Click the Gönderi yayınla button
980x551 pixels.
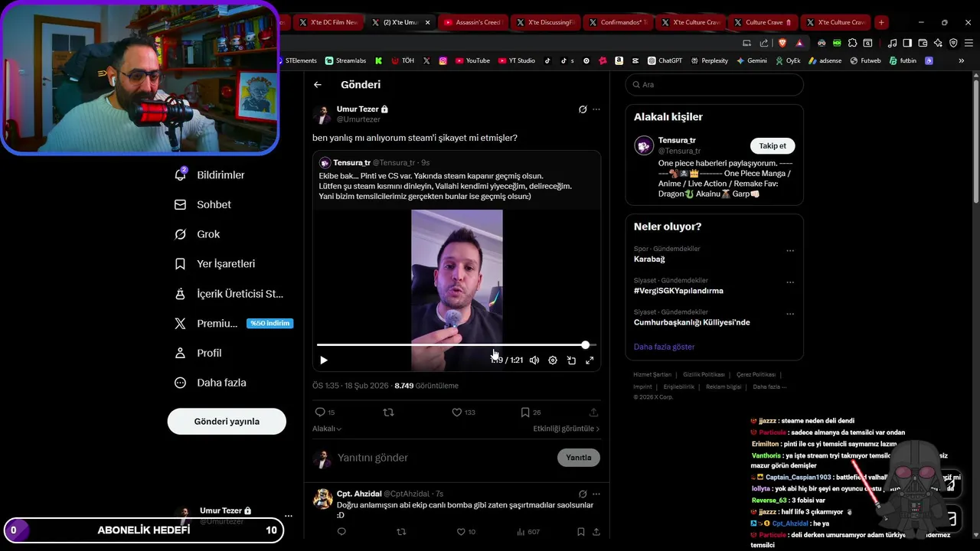(227, 422)
